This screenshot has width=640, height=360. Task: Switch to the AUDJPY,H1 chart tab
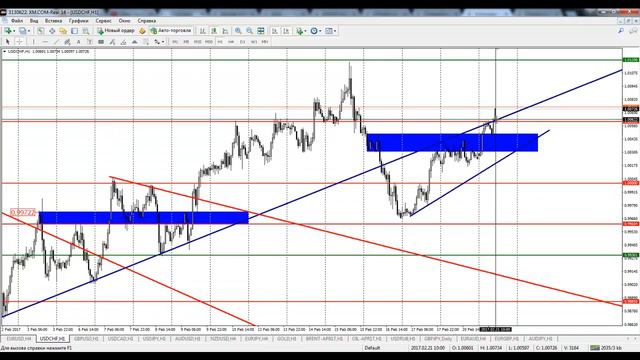540,339
